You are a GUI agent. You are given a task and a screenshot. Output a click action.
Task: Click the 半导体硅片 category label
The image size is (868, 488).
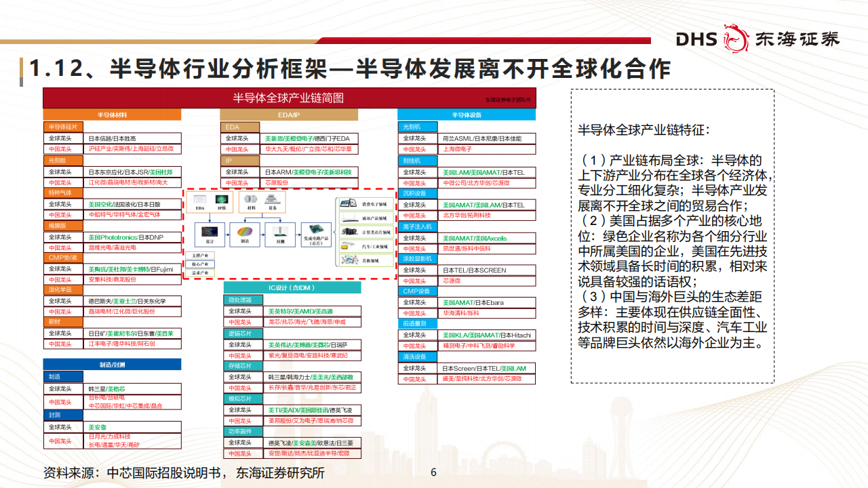(x=64, y=127)
